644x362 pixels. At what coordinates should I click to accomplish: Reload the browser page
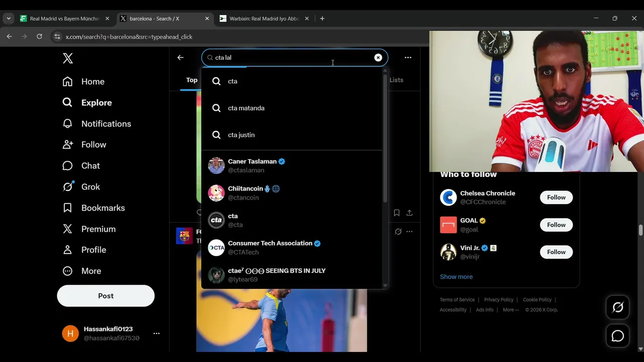pos(39,36)
